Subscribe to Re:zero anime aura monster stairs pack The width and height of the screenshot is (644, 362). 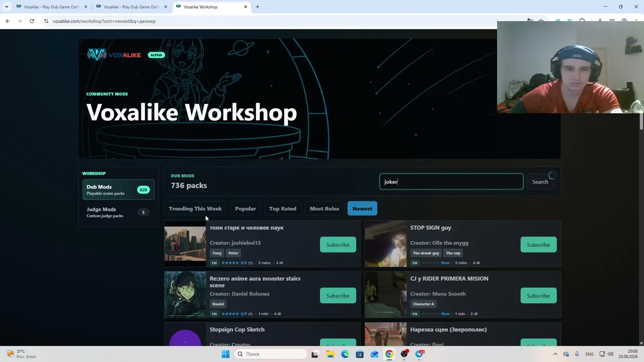pyautogui.click(x=338, y=296)
